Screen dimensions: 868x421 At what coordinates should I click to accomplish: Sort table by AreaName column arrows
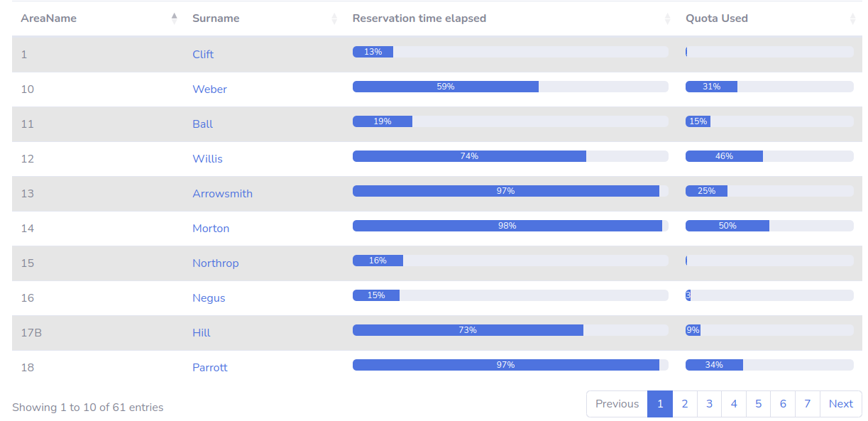tap(174, 18)
